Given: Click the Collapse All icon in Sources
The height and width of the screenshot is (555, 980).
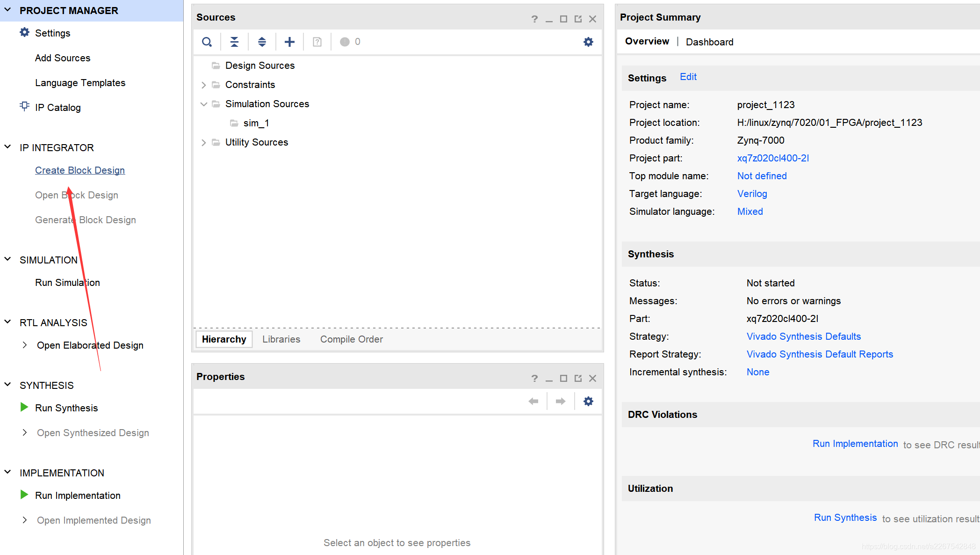Looking at the screenshot, I should point(234,42).
